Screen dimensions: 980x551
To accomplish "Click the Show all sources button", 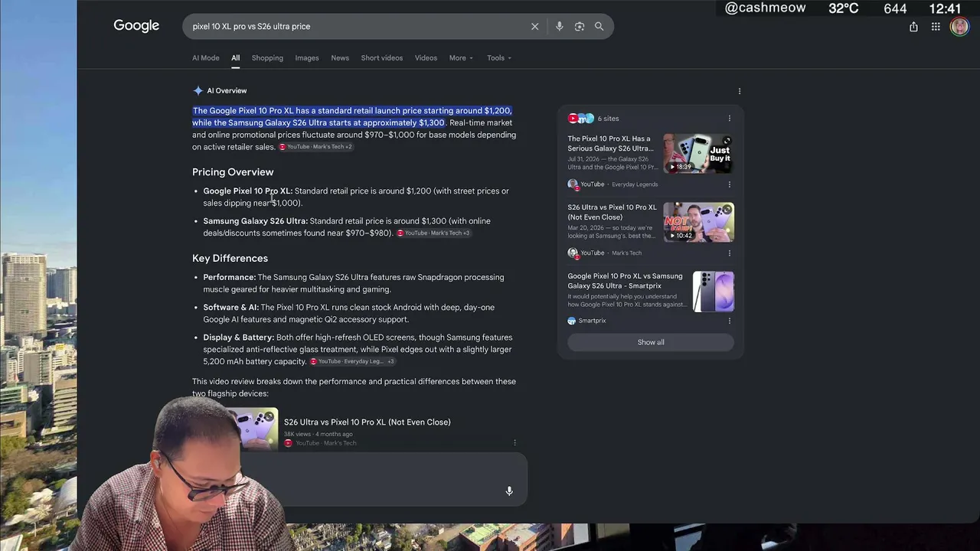I will (x=651, y=342).
